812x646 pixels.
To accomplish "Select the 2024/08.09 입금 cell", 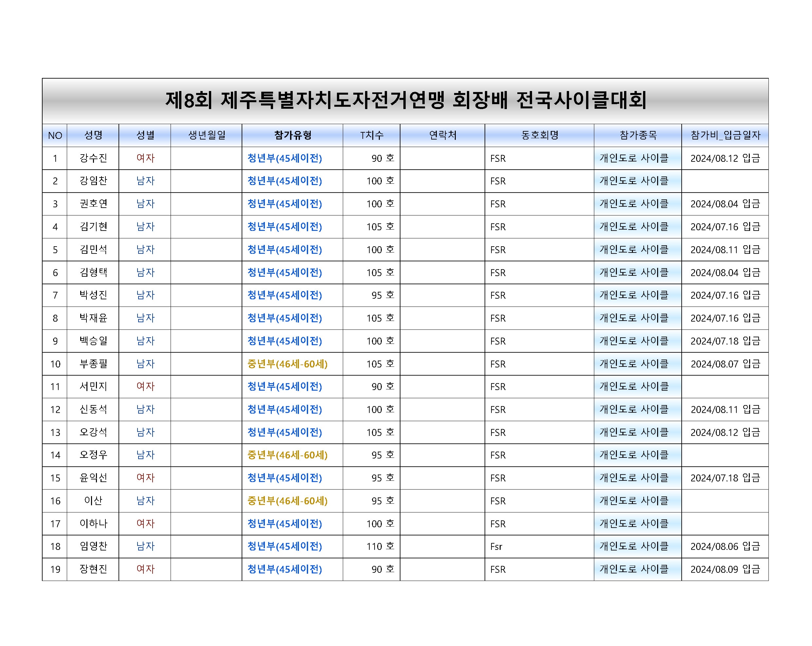I will coord(725,569).
